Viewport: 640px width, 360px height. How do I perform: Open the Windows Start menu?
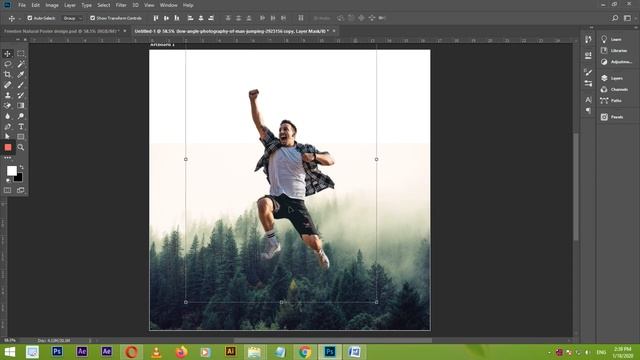[x=10, y=352]
